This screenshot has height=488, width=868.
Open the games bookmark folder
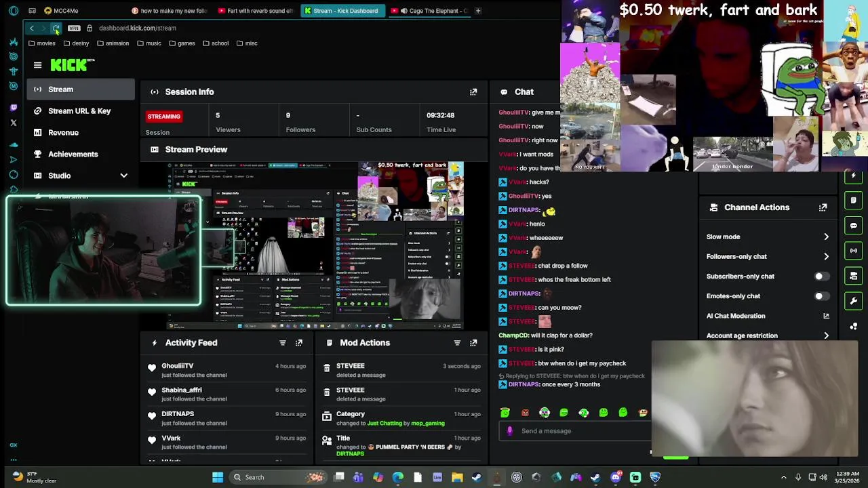[x=182, y=43]
